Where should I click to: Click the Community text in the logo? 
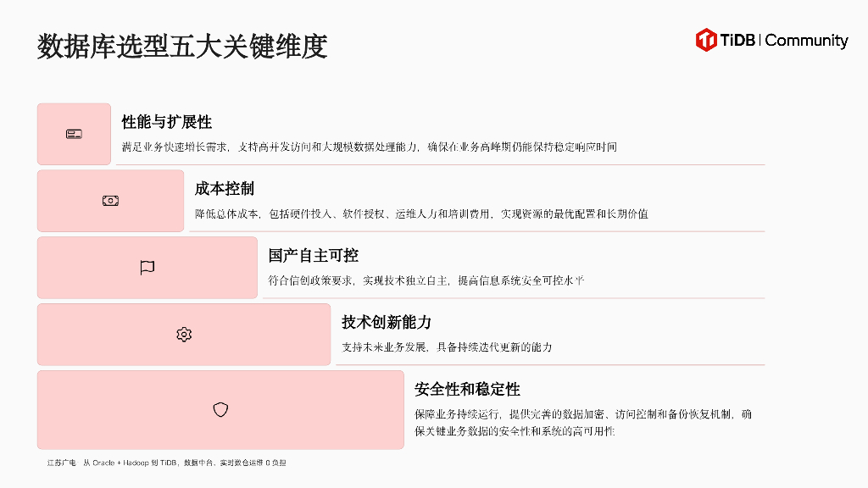(806, 41)
